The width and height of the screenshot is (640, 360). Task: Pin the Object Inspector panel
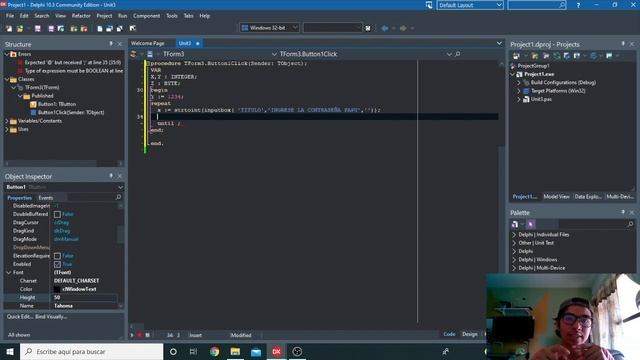(111, 176)
